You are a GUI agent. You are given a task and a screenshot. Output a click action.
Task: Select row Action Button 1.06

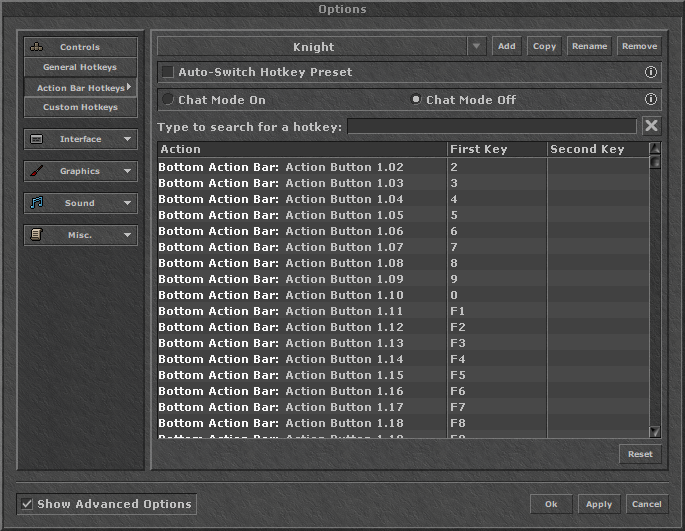click(x=403, y=231)
